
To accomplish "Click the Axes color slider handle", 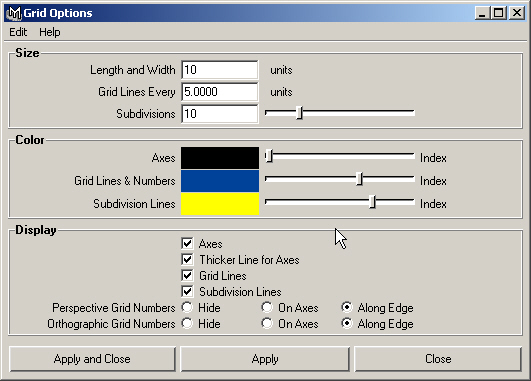I will (x=269, y=156).
